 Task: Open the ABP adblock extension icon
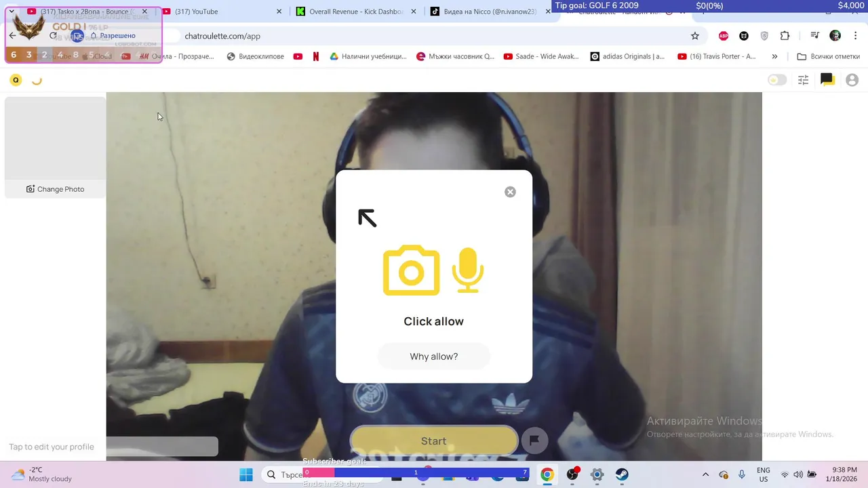tap(724, 36)
